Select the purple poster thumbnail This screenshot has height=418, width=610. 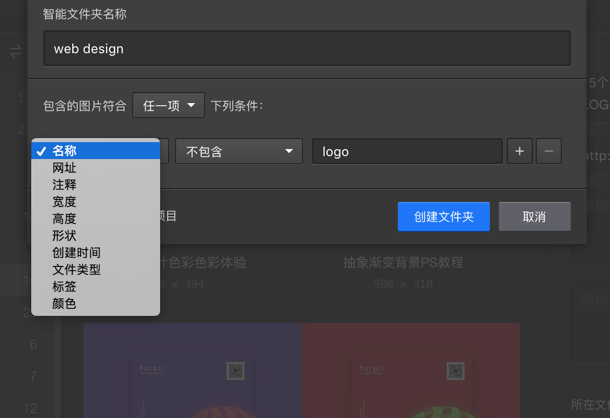click(x=192, y=370)
